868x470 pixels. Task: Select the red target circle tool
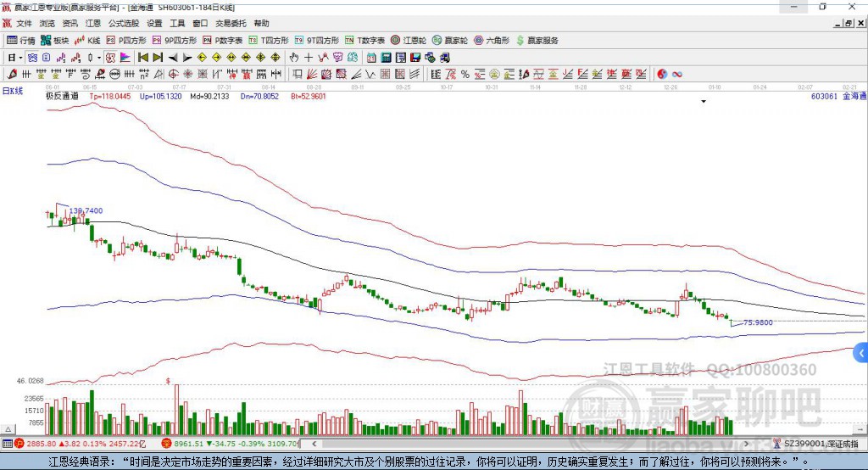[x=173, y=75]
